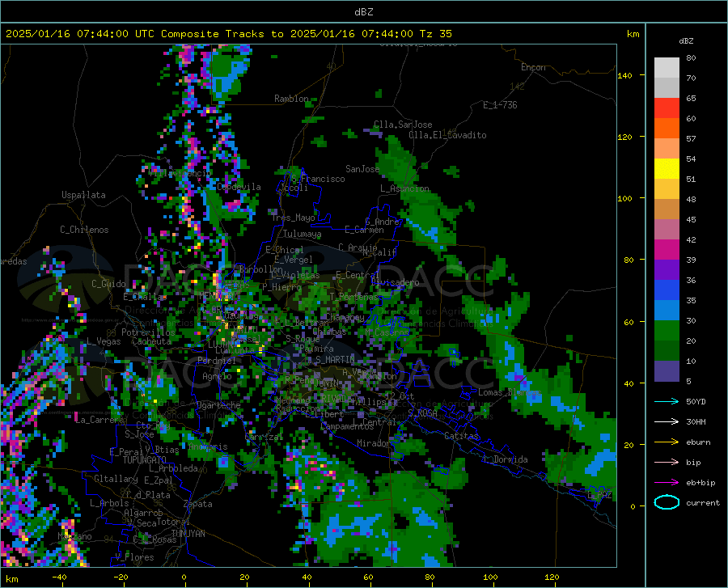Click the Lomas_Blancas place label
The image size is (728, 588).
510,392
